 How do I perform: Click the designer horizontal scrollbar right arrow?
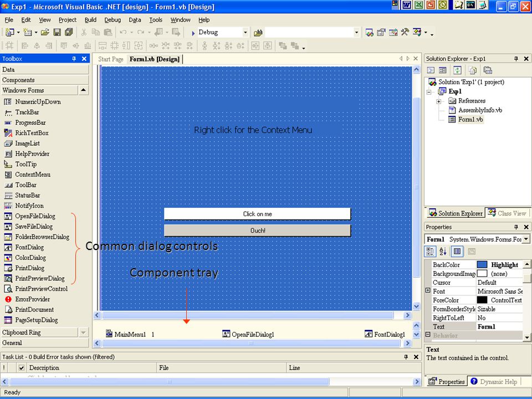click(x=407, y=315)
